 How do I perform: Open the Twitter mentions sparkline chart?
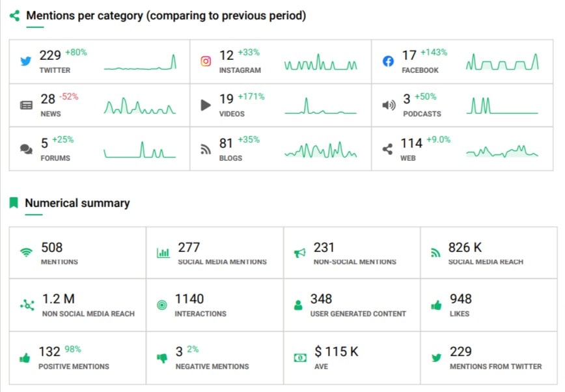pos(140,63)
